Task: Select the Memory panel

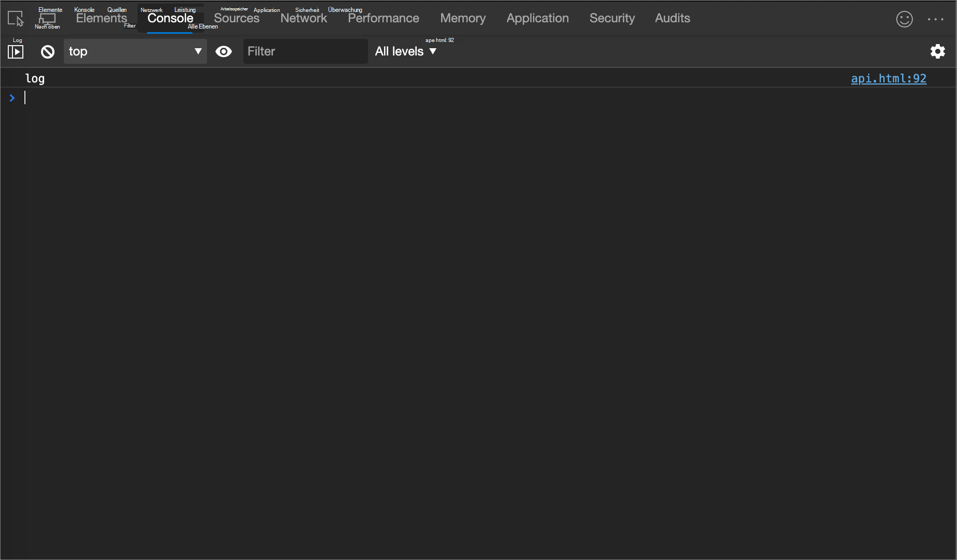Action: tap(462, 18)
